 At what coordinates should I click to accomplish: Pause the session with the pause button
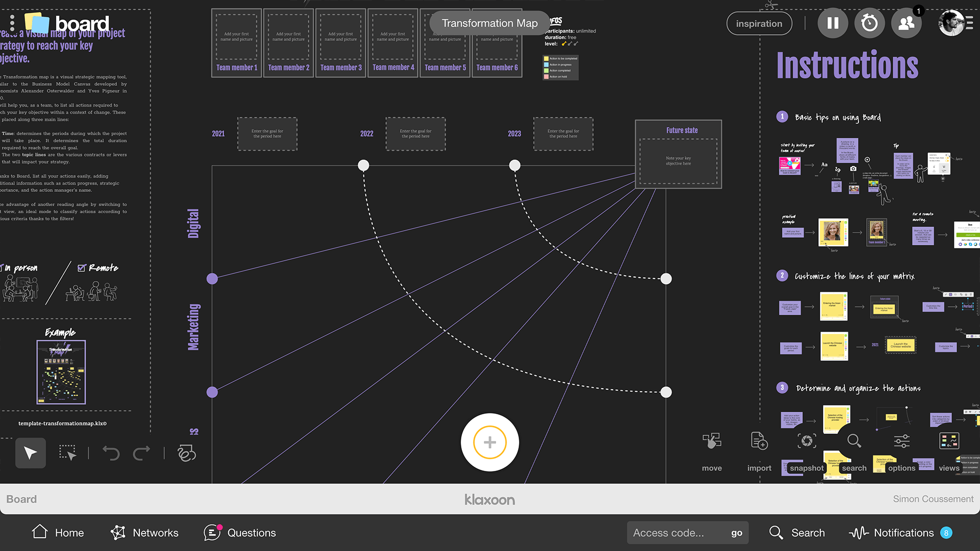click(833, 23)
